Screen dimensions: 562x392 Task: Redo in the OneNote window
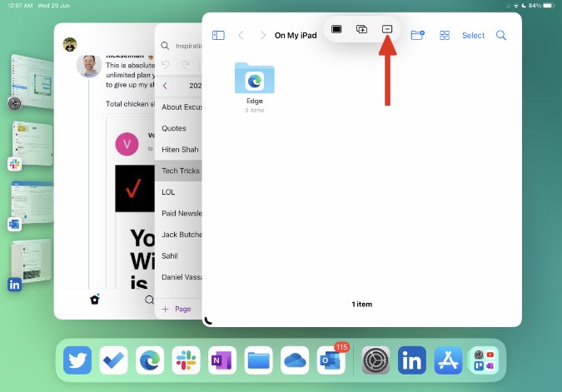[x=186, y=64]
